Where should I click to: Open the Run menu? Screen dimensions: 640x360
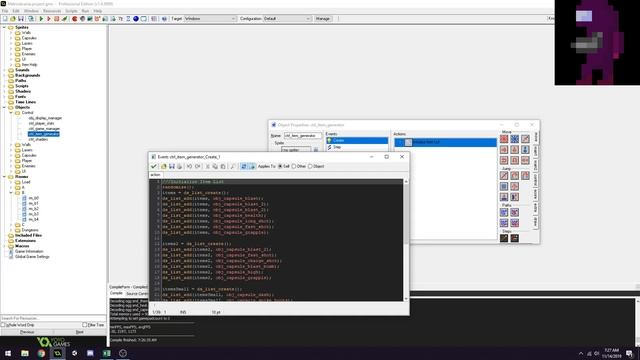pos(85,11)
